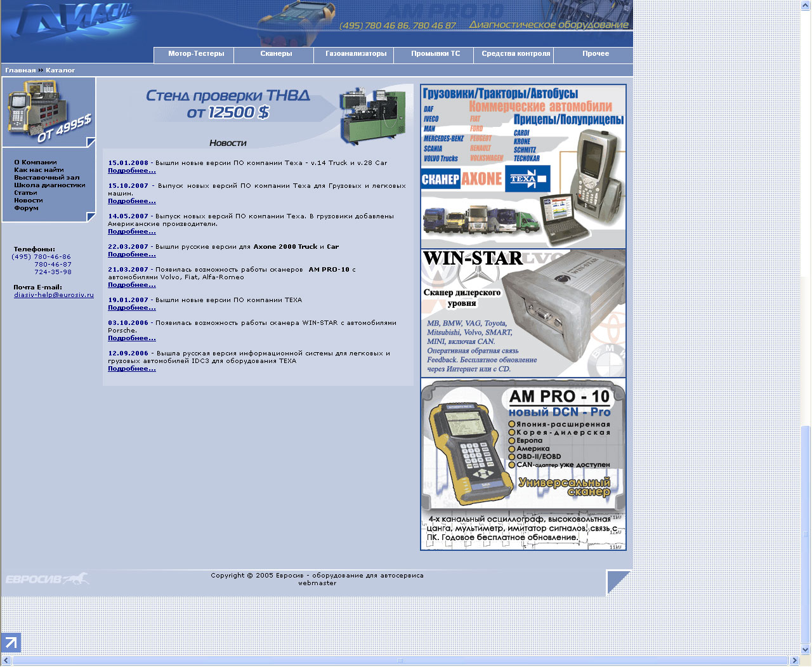
Task: Click the sidebar phone number 724-35-98
Action: [53, 272]
